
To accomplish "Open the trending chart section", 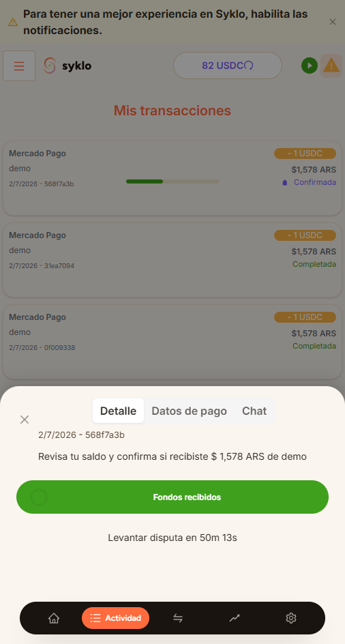I will pyautogui.click(x=235, y=617).
